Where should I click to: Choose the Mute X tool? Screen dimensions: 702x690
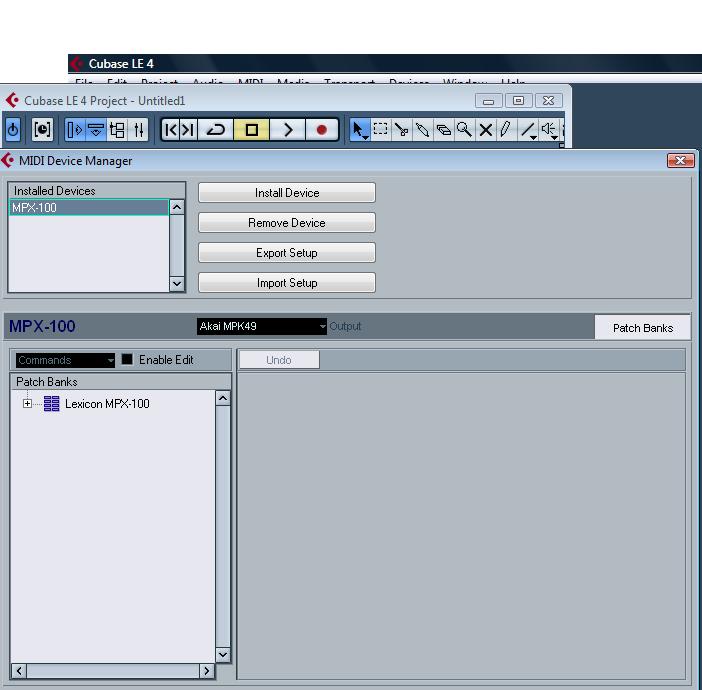click(x=485, y=129)
